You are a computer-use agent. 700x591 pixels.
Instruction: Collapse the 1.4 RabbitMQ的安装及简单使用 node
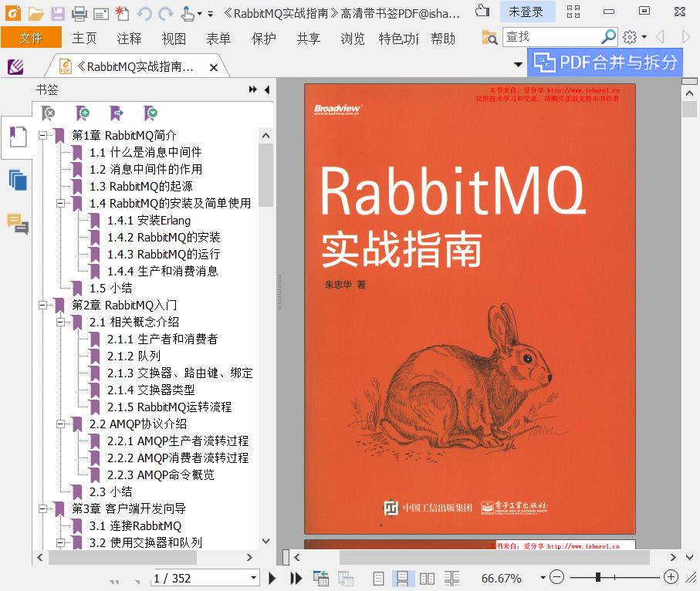[60, 204]
